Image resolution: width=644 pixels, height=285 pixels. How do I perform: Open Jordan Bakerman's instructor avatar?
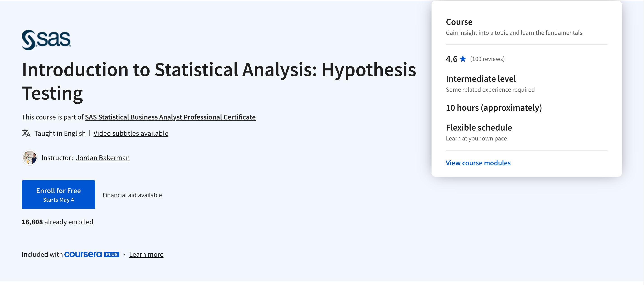pos(30,158)
